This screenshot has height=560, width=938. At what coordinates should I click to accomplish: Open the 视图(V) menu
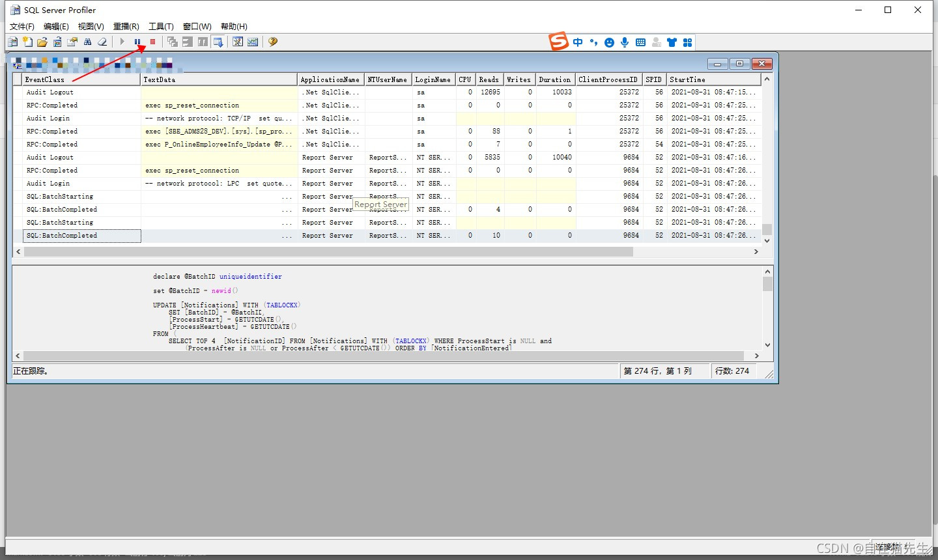click(x=91, y=27)
